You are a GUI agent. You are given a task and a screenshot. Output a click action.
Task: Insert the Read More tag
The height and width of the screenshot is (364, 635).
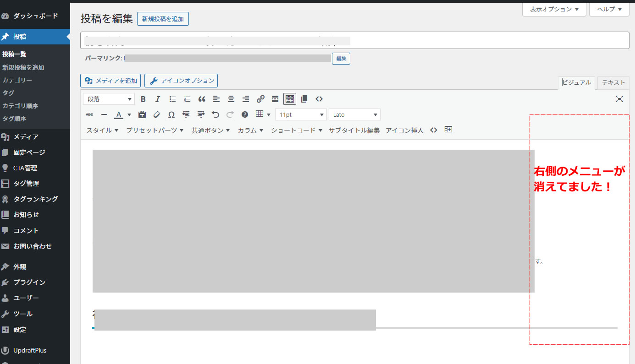[275, 99]
